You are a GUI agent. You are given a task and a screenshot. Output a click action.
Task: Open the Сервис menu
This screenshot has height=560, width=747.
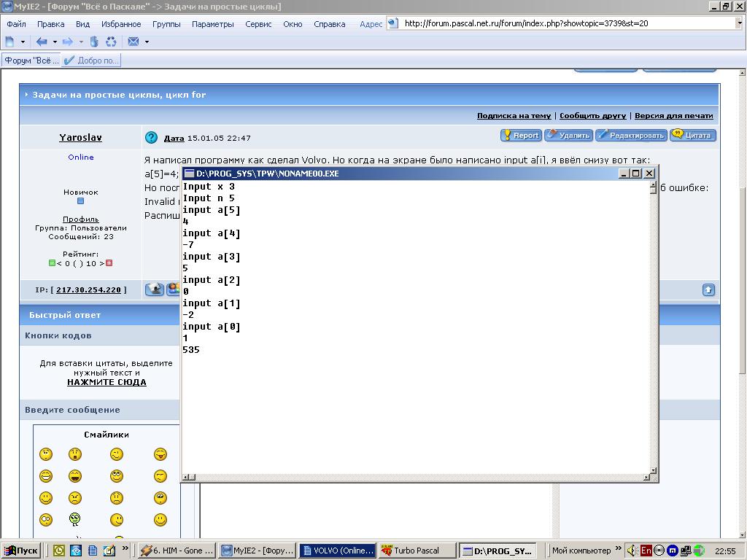[258, 24]
